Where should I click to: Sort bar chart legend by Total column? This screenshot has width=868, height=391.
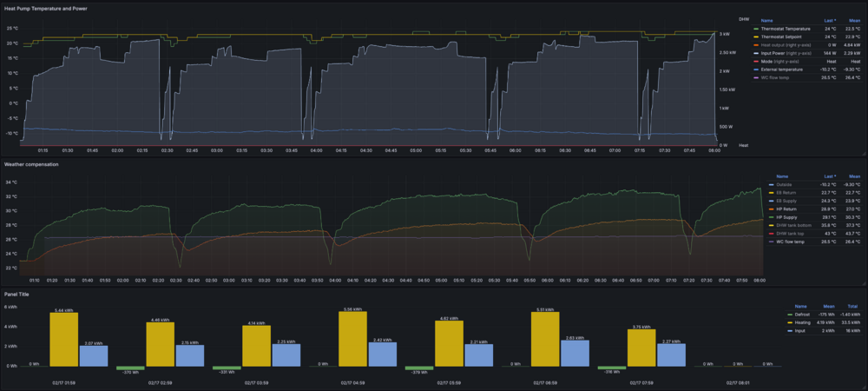(854, 306)
